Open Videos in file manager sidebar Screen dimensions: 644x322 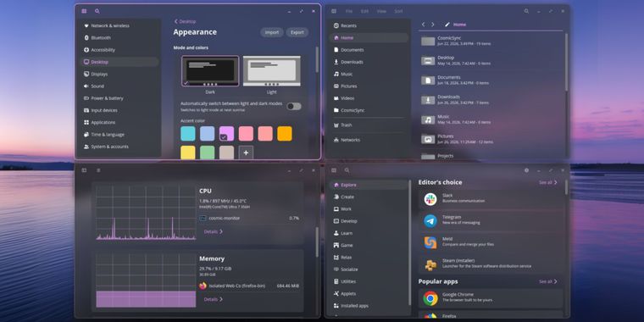click(369, 98)
